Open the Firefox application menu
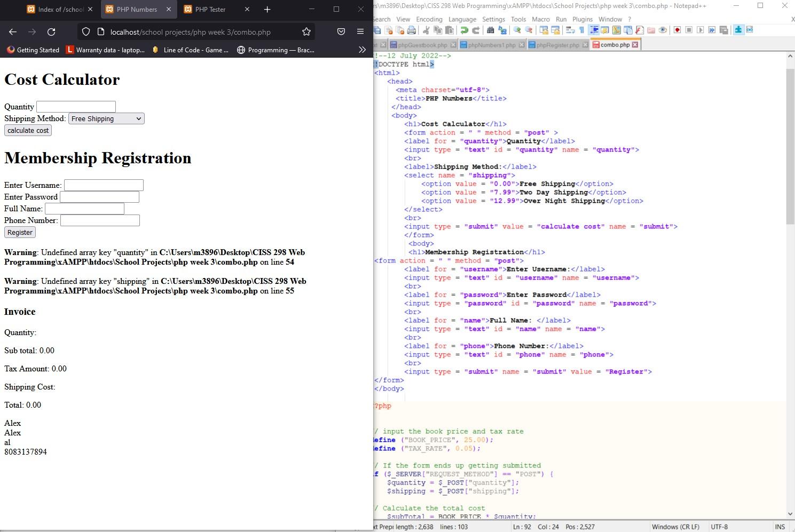The height and width of the screenshot is (532, 795). (x=360, y=31)
